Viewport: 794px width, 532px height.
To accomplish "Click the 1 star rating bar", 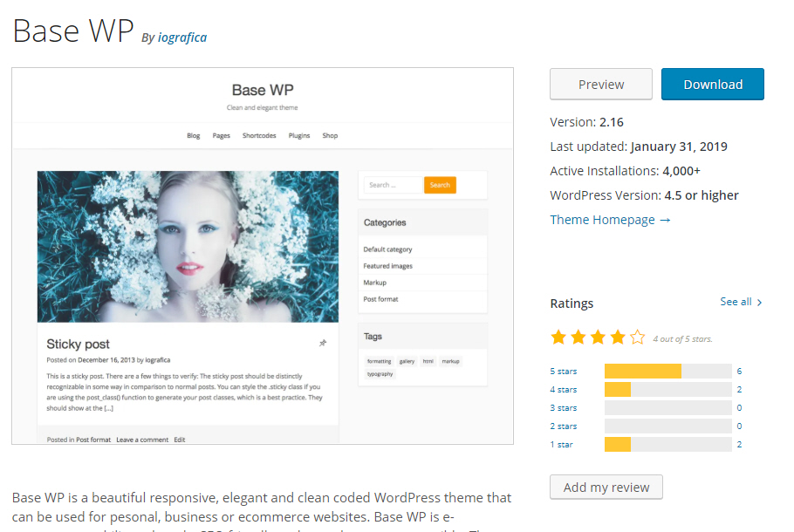I will [x=667, y=445].
